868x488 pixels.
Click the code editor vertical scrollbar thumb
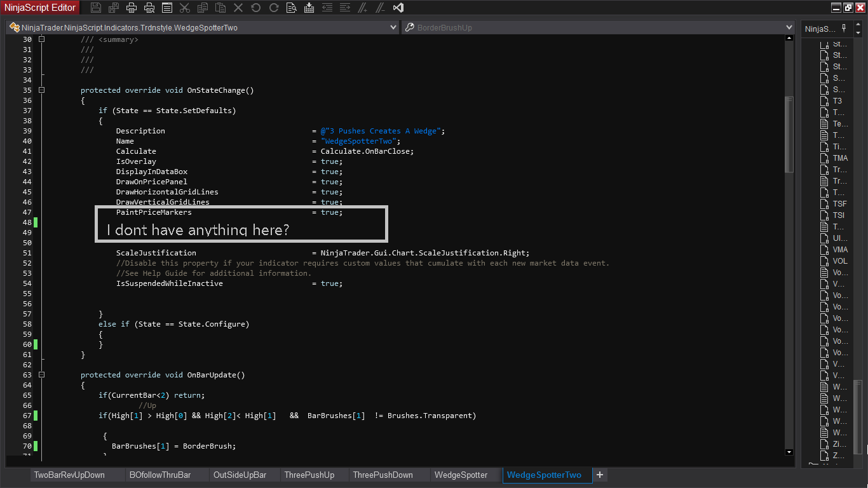789,134
